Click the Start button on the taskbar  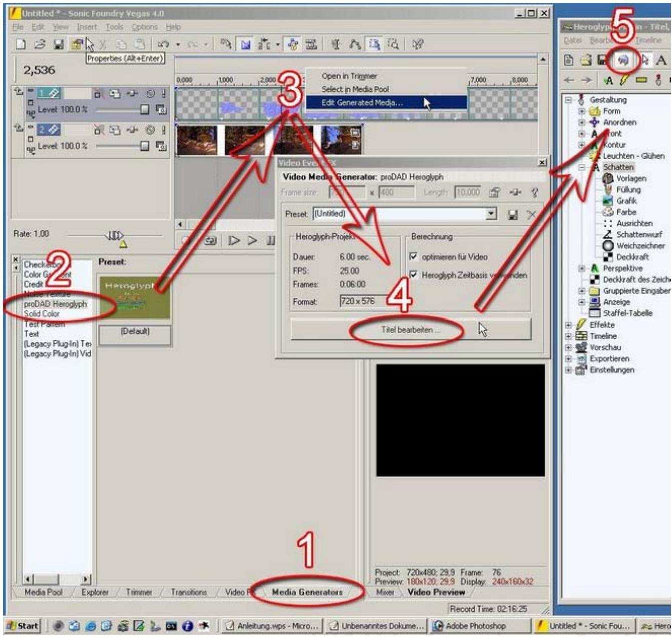click(x=23, y=626)
